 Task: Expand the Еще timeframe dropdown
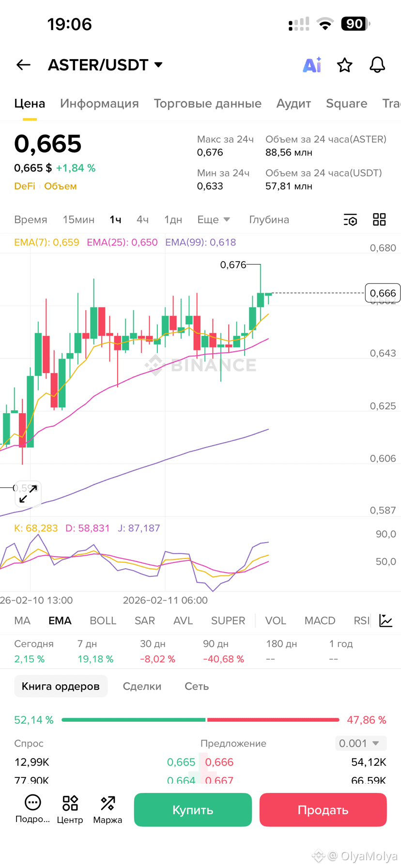coord(214,219)
